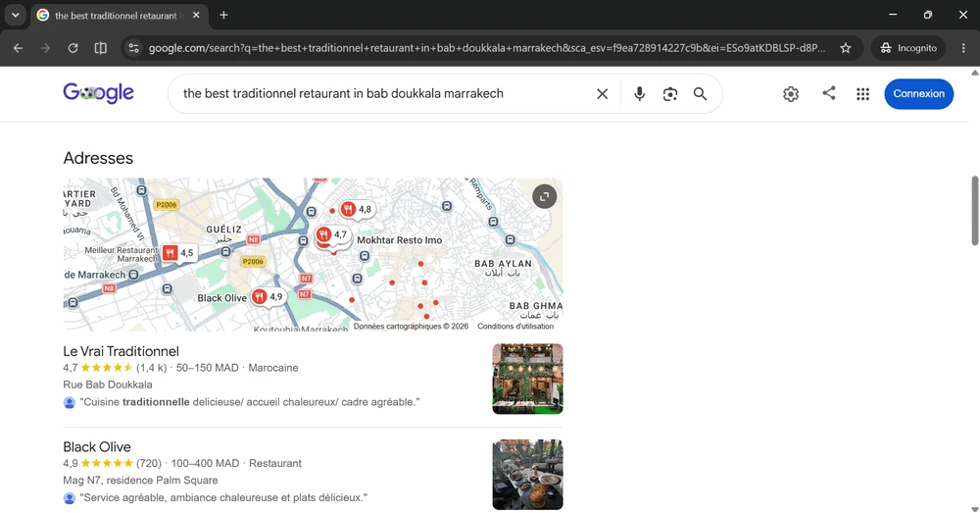This screenshot has width=980, height=513.
Task: Sign in with the Connexion button
Action: 919,94
